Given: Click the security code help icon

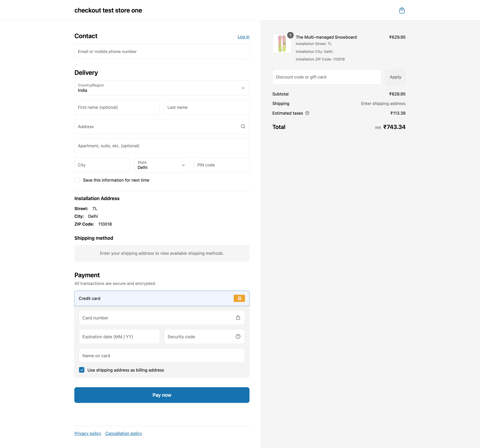Looking at the screenshot, I should (238, 337).
